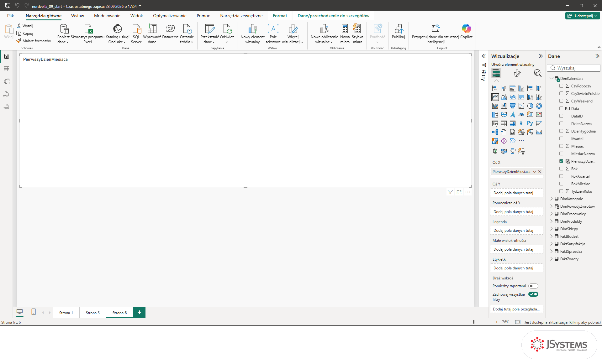
Task: Switch to Strona 5 page tab
Action: click(x=93, y=313)
